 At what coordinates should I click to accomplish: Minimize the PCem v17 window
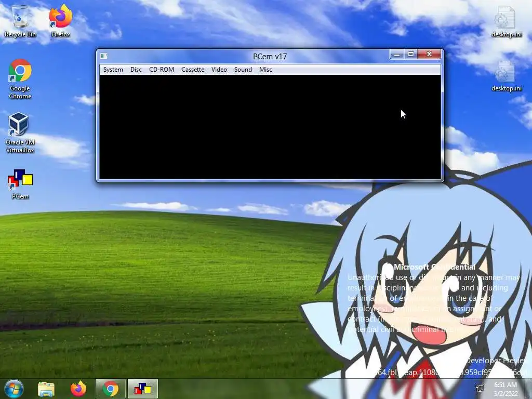pos(397,54)
